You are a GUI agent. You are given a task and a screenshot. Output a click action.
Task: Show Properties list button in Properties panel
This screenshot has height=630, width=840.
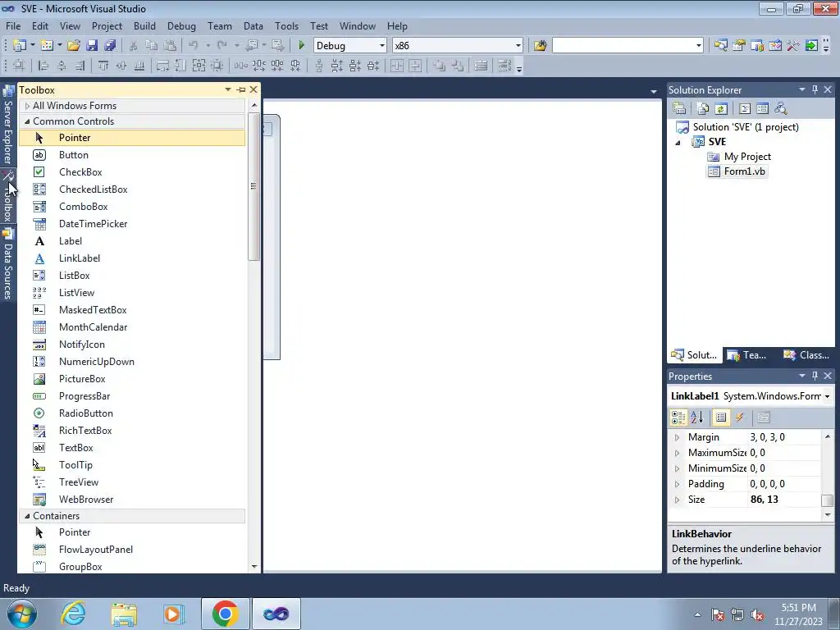[x=721, y=418]
